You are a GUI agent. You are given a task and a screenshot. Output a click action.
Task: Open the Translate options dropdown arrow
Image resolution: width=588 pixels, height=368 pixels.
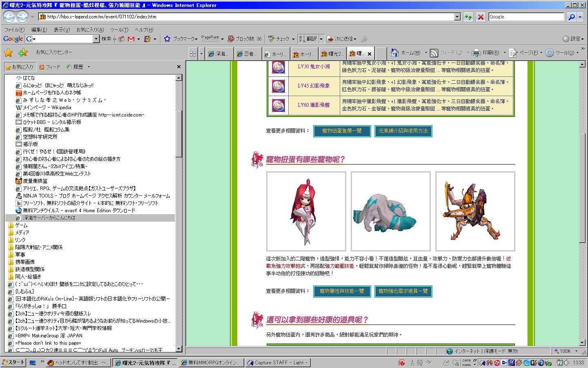(321, 39)
